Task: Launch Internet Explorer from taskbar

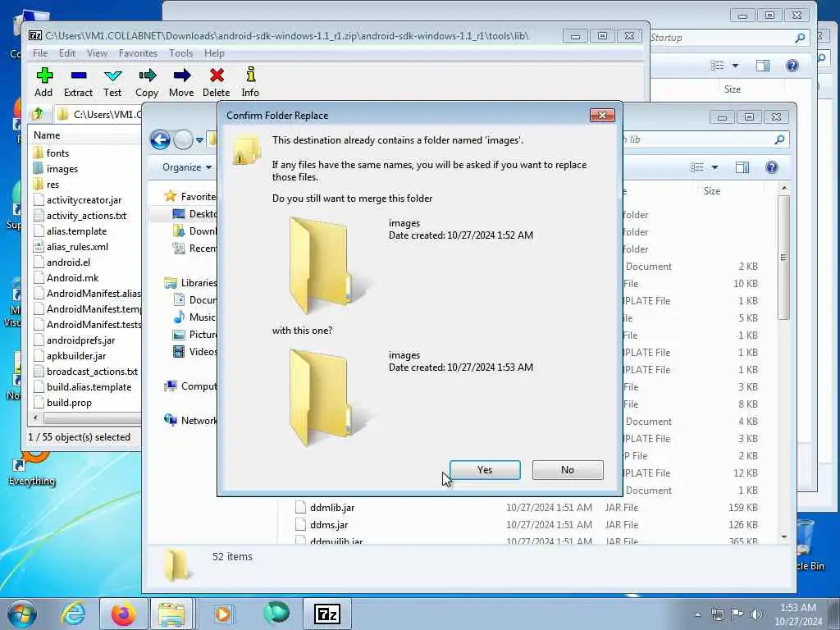Action: point(72,614)
